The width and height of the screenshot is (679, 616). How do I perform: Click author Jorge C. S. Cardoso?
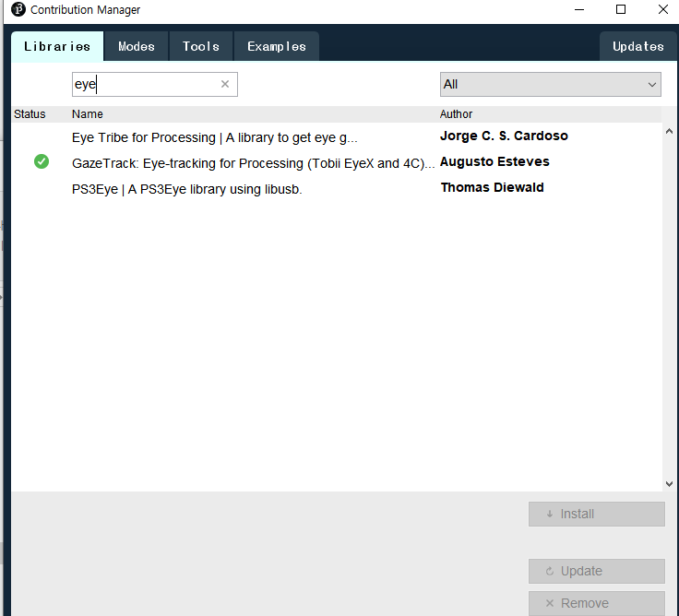tap(504, 136)
